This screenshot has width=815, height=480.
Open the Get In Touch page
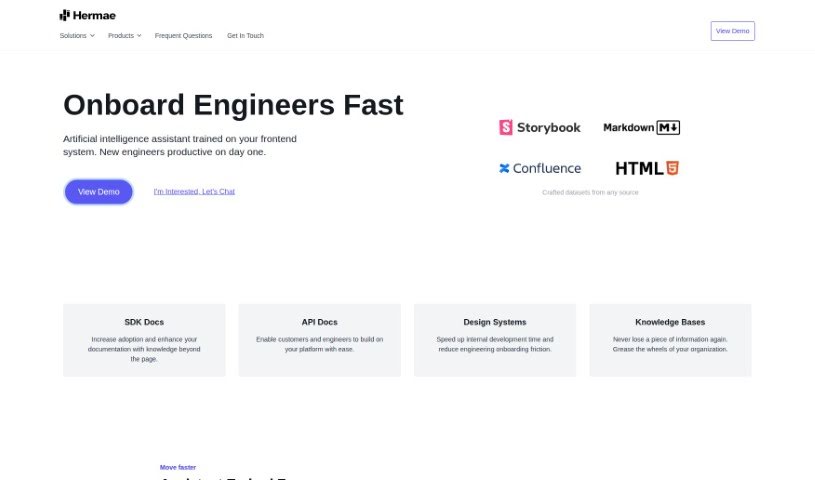(x=245, y=36)
